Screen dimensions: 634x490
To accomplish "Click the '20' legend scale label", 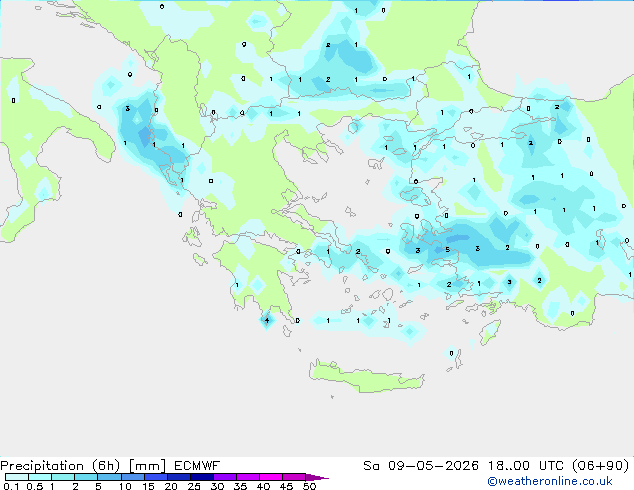I will click(171, 486).
